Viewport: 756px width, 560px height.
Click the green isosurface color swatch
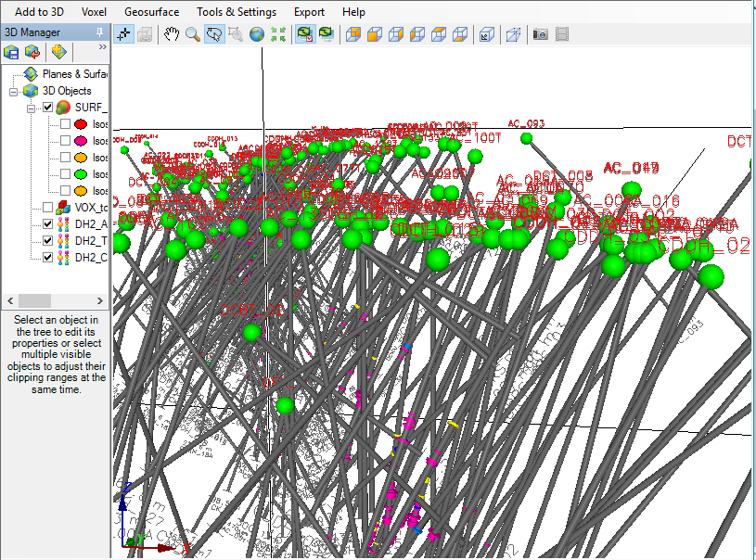(81, 174)
